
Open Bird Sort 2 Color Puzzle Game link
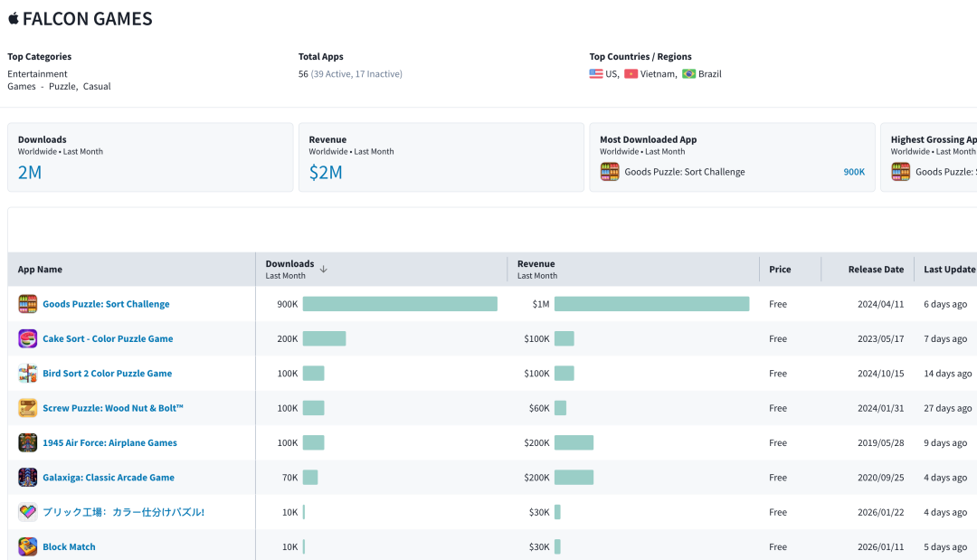(x=107, y=373)
